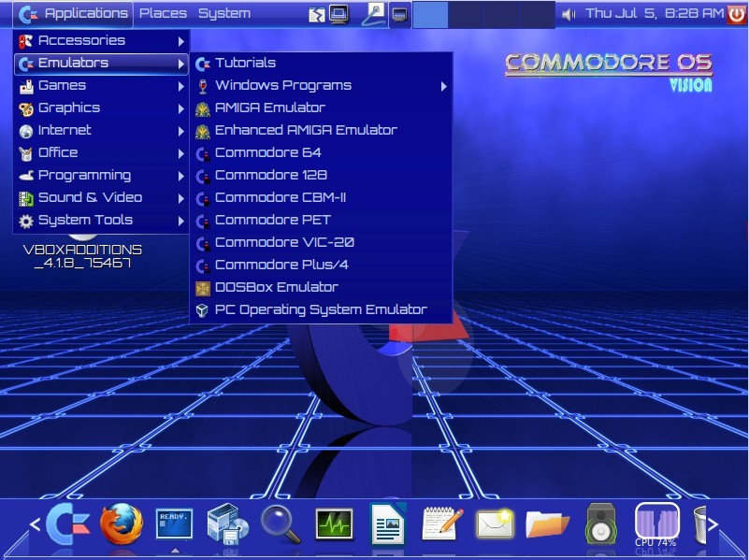This screenshot has height=560, width=749.
Task: Open the system monitor dock icon
Action: click(335, 524)
